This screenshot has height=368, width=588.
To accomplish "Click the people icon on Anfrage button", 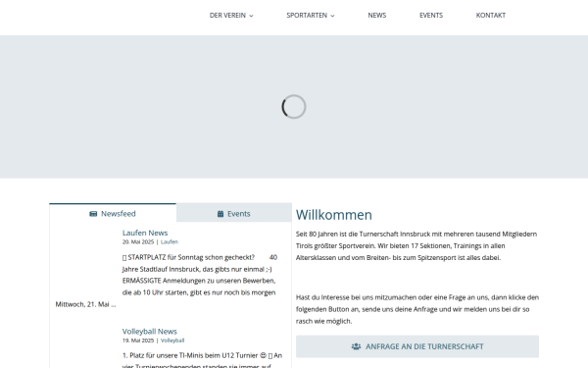I will click(356, 346).
